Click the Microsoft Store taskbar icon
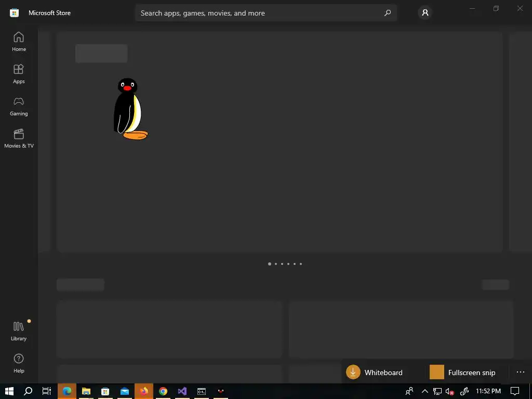The height and width of the screenshot is (399, 532). coord(105,391)
